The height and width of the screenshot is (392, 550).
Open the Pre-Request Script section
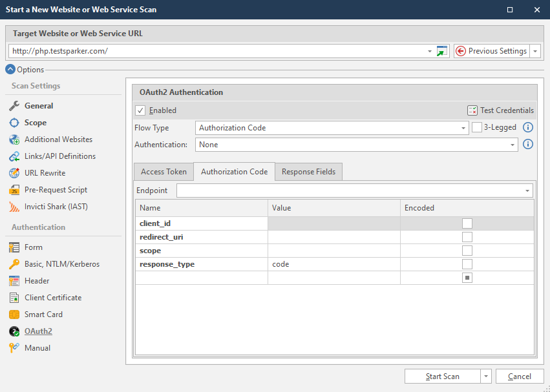(56, 190)
